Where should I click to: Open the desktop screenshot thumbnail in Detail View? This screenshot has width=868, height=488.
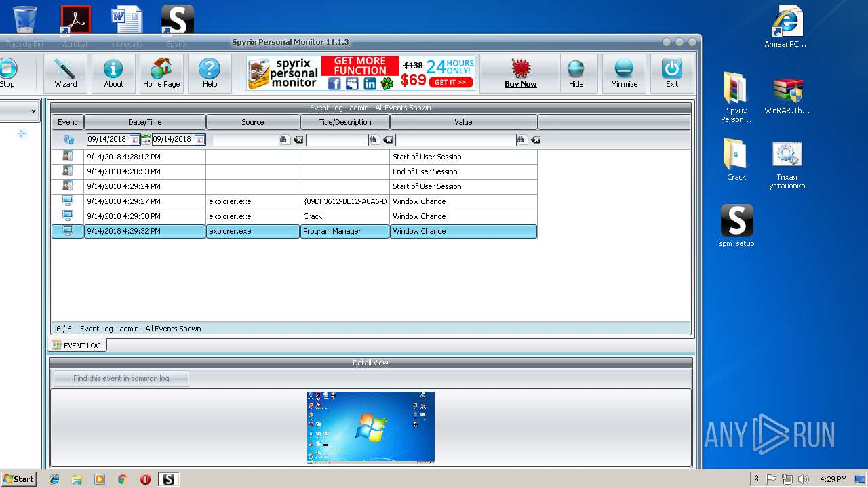[x=371, y=427]
